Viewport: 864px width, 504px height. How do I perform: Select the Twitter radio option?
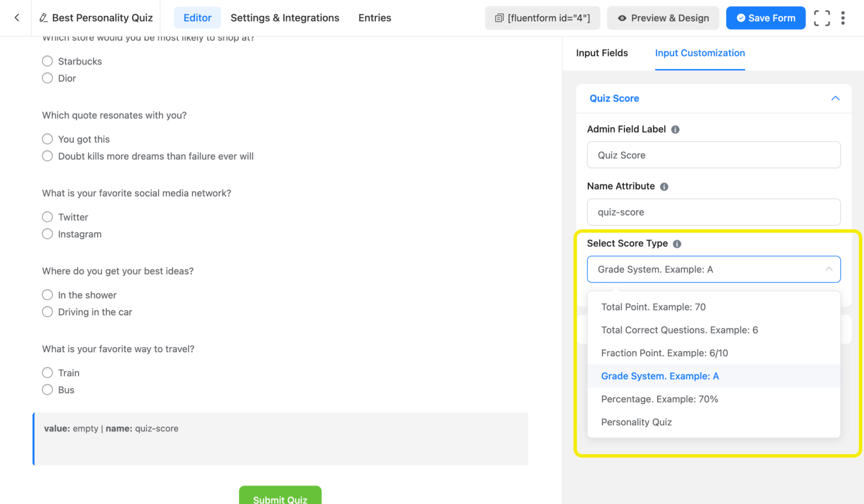pyautogui.click(x=47, y=217)
